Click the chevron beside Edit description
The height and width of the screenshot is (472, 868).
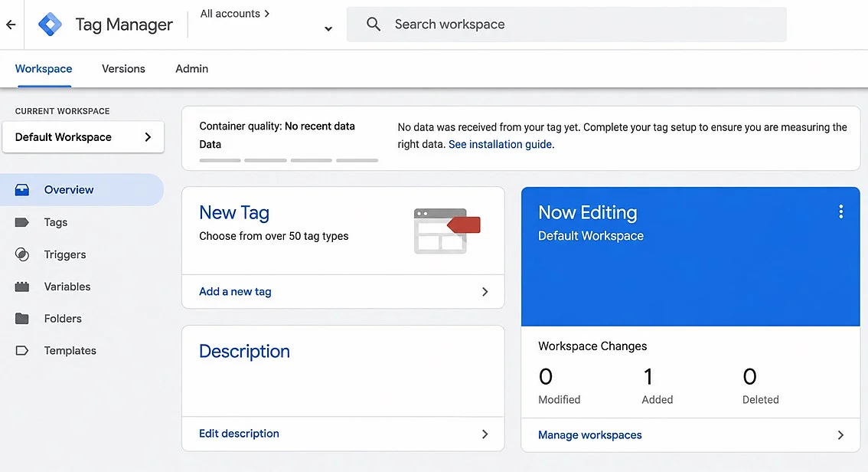tap(485, 434)
